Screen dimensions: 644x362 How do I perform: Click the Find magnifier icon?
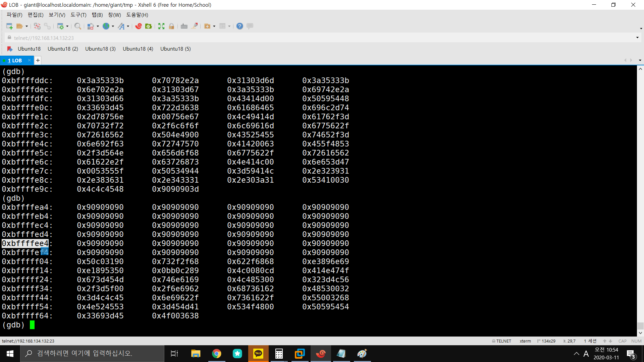[77, 26]
